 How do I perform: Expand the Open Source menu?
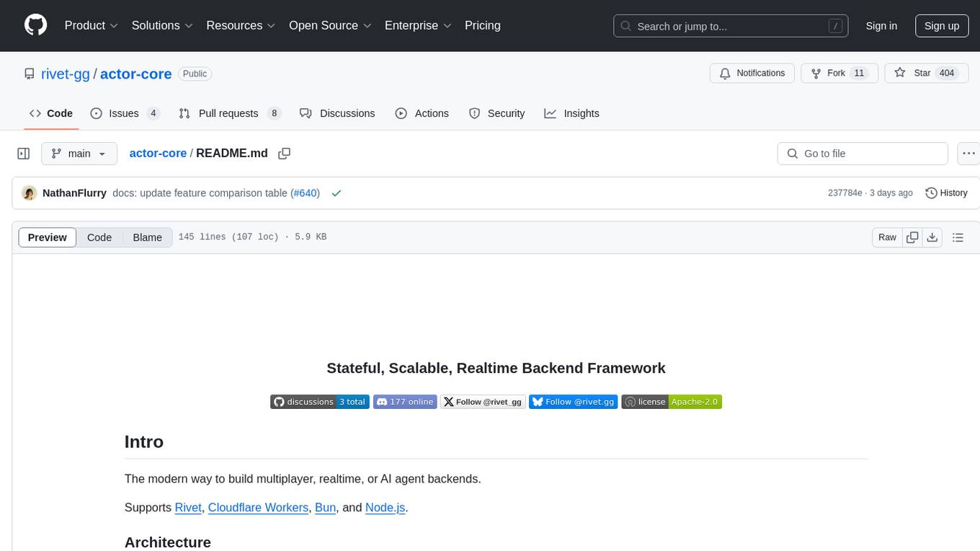pyautogui.click(x=330, y=25)
